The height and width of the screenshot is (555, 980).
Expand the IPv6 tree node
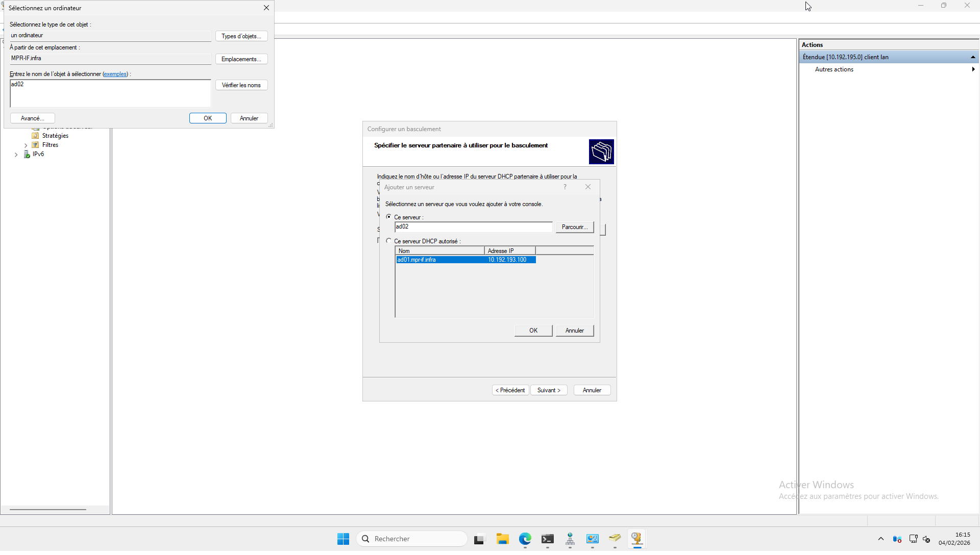[x=16, y=155]
